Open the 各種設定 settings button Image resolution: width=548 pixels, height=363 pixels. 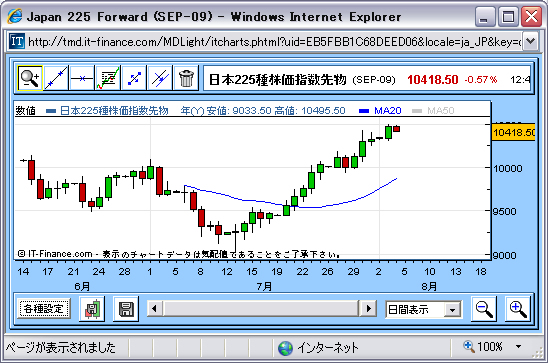point(44,308)
